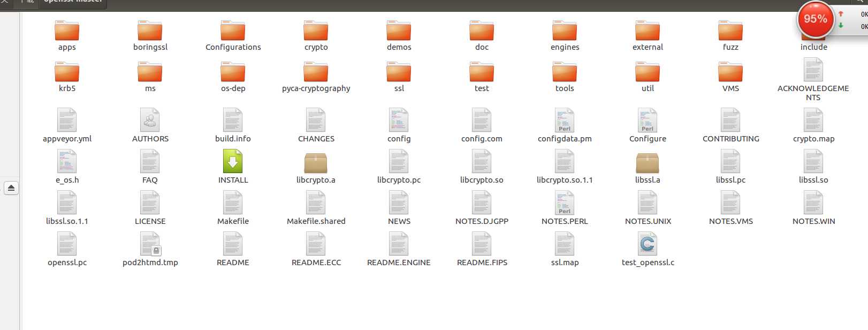Select the Configure Perl script

point(648,120)
